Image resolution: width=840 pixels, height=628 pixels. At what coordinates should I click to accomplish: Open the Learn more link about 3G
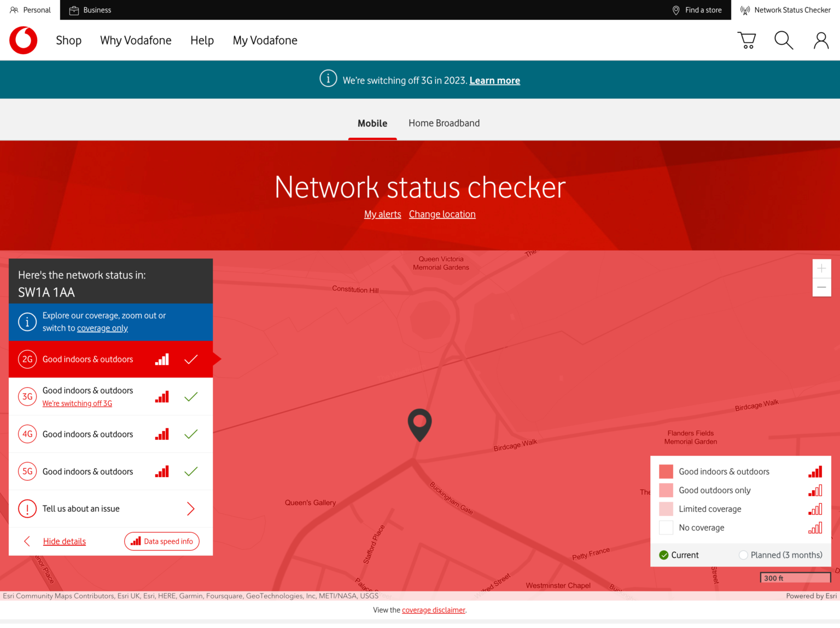[494, 80]
